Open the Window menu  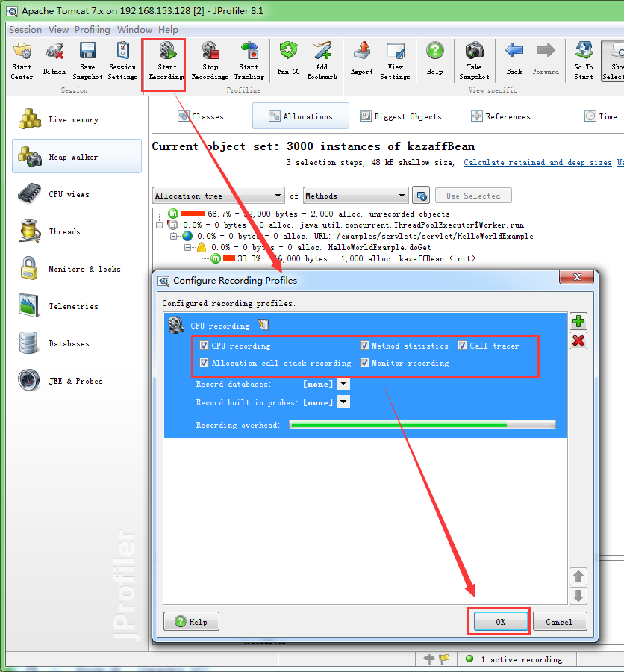pos(134,30)
